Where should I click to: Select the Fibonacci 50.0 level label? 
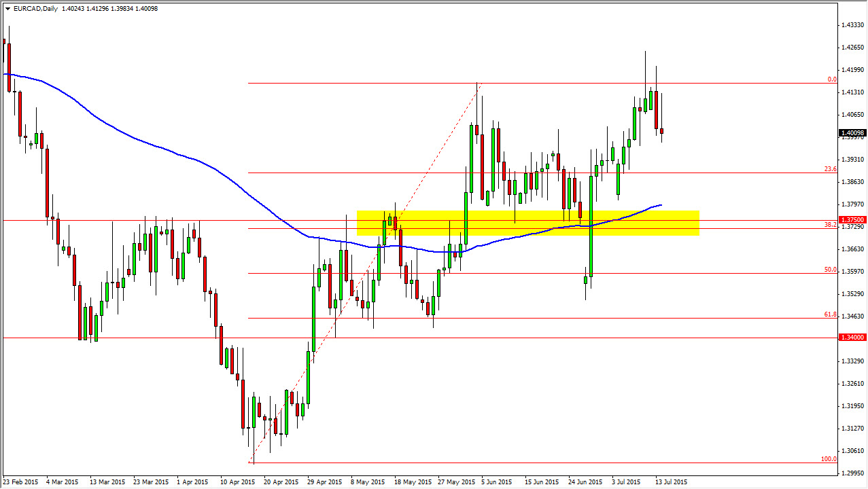pyautogui.click(x=831, y=270)
